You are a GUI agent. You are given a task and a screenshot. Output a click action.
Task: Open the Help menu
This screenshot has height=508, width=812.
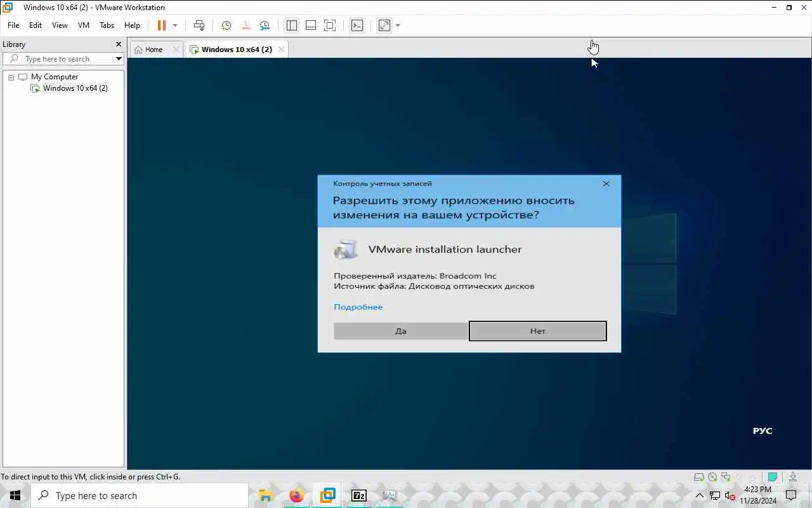[x=132, y=25]
